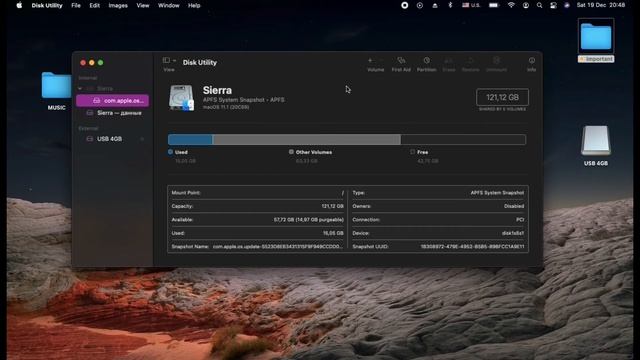Click the Available purgeable row

click(x=258, y=220)
